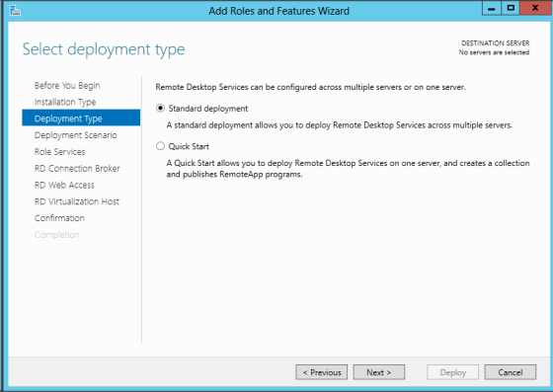Screen dimensions: 553x392
Task: Choose the Quick Start radio option
Action: (160, 146)
